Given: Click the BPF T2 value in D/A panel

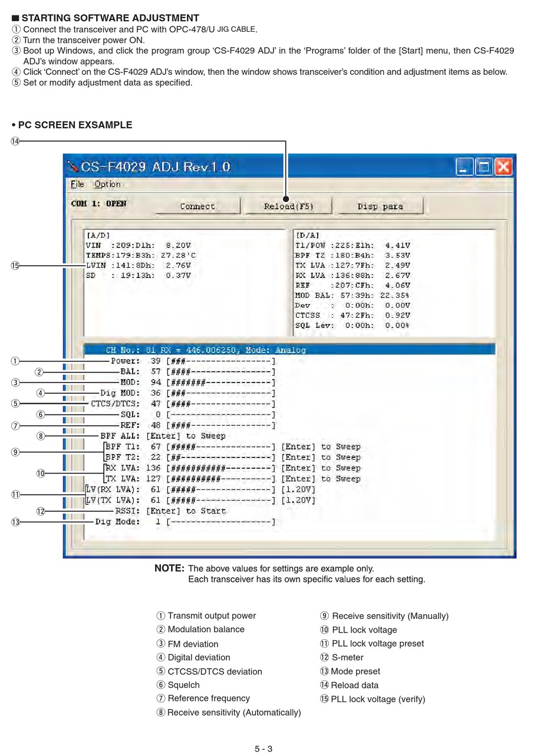Looking at the screenshot, I should coord(353,255).
